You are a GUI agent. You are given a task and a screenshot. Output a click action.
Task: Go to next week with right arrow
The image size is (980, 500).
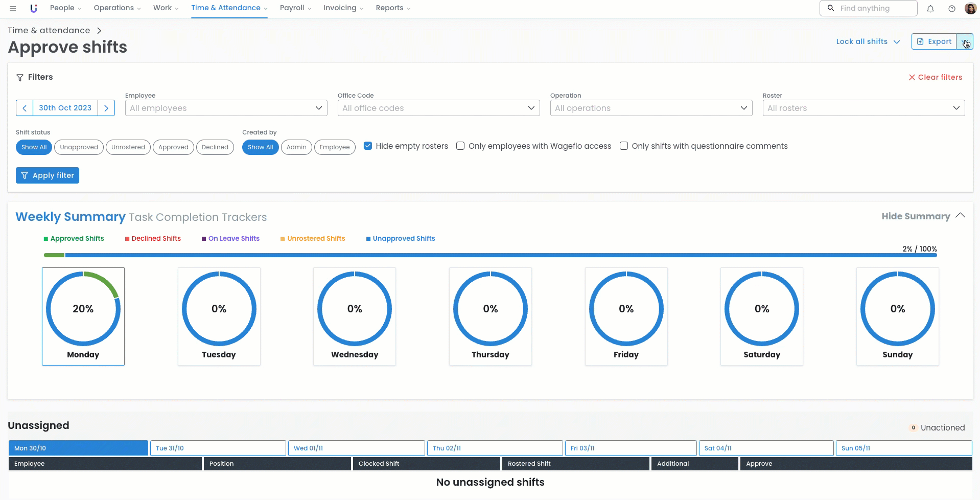pyautogui.click(x=106, y=108)
